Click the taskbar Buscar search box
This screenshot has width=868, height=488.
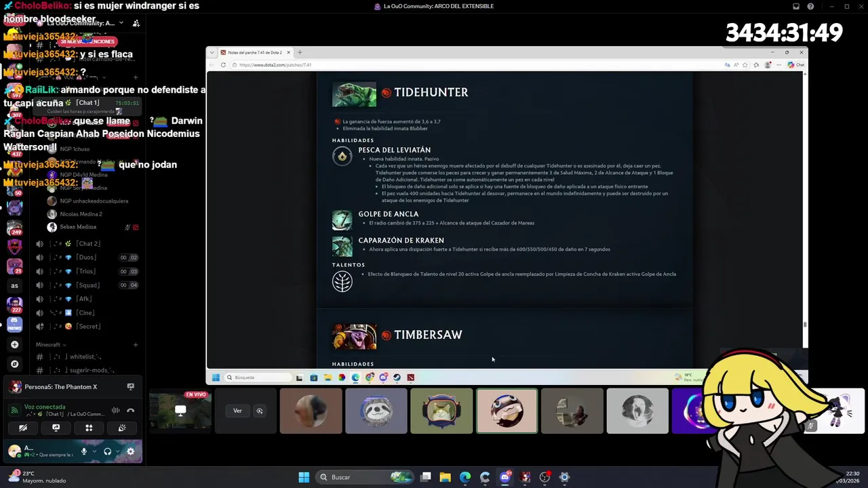click(x=365, y=477)
